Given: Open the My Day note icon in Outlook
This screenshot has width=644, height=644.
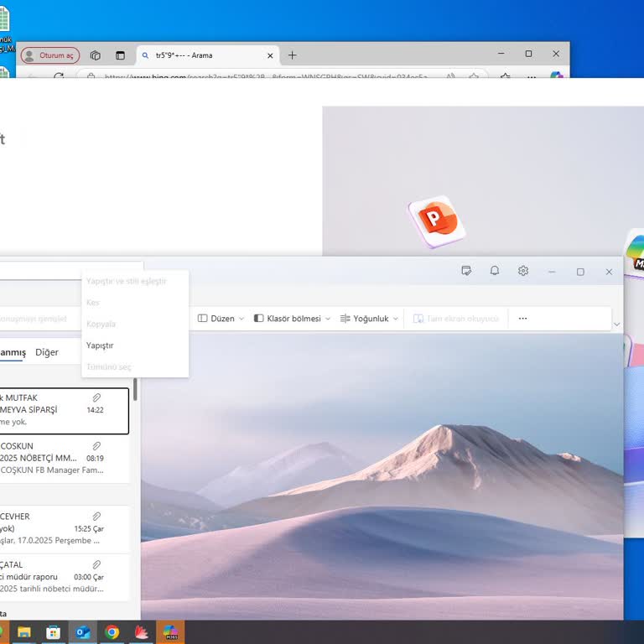Looking at the screenshot, I should tap(466, 271).
